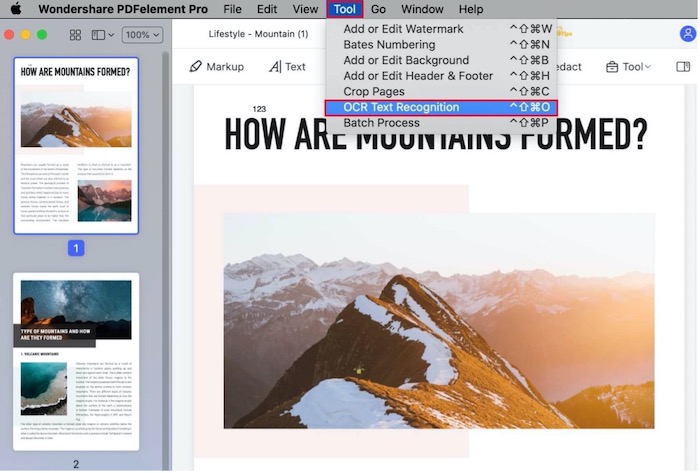
Task: Expand the sidebar layout dropdown
Action: coord(103,35)
